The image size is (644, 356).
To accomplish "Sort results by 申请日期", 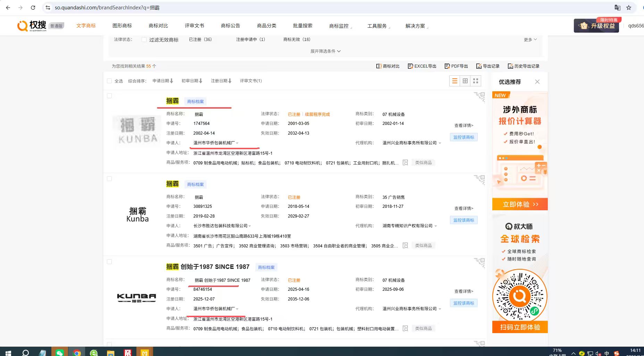I will point(163,81).
